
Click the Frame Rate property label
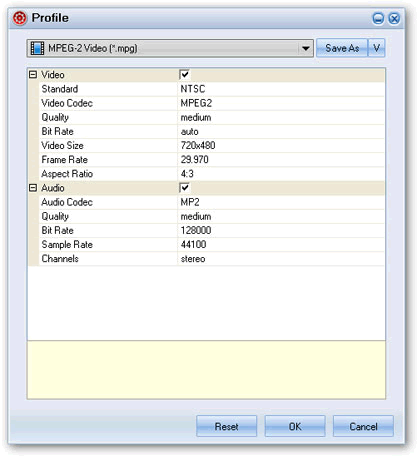[x=65, y=160]
